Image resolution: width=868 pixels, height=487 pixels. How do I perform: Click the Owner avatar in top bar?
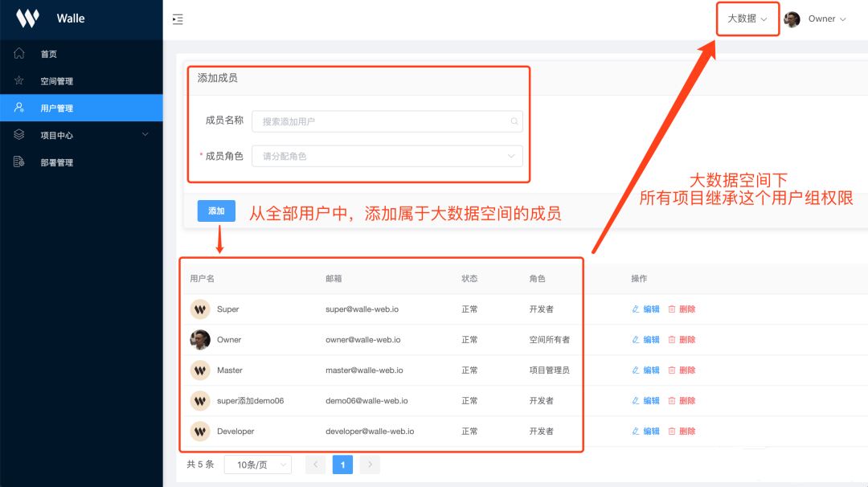(x=792, y=19)
